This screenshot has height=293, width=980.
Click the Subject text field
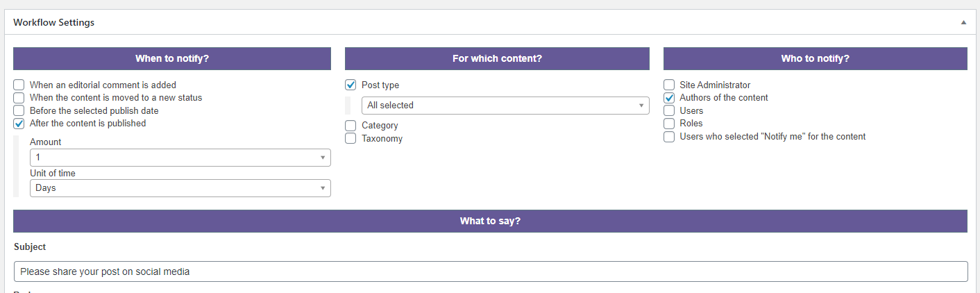[490, 271]
